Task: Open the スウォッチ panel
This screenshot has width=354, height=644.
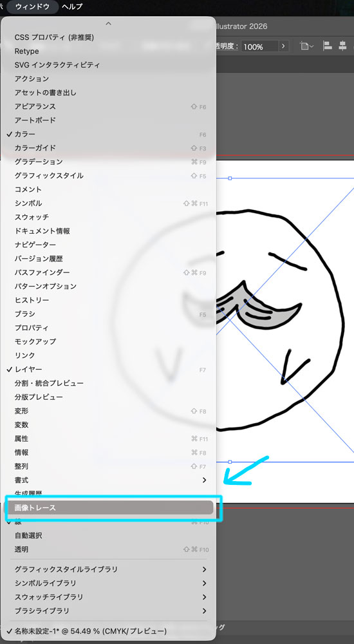Action: coord(108,217)
